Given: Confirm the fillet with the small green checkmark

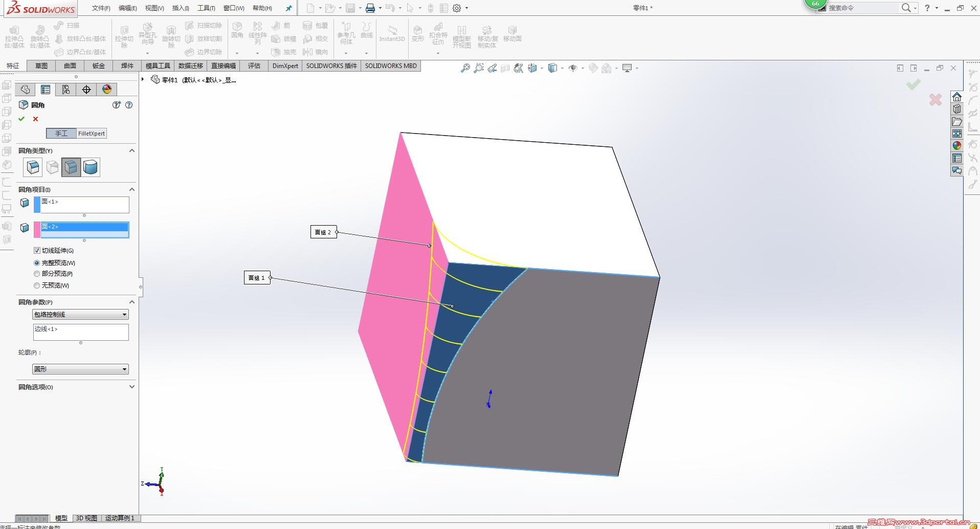Looking at the screenshot, I should tap(21, 119).
